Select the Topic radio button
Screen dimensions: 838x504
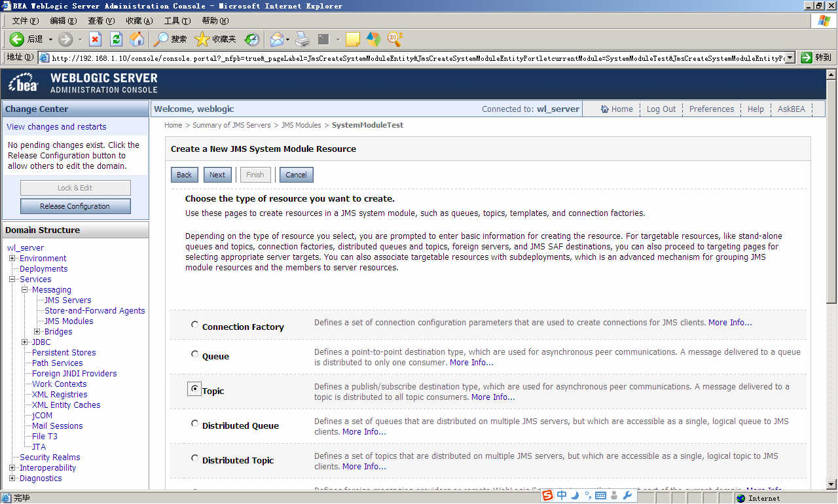pos(194,389)
